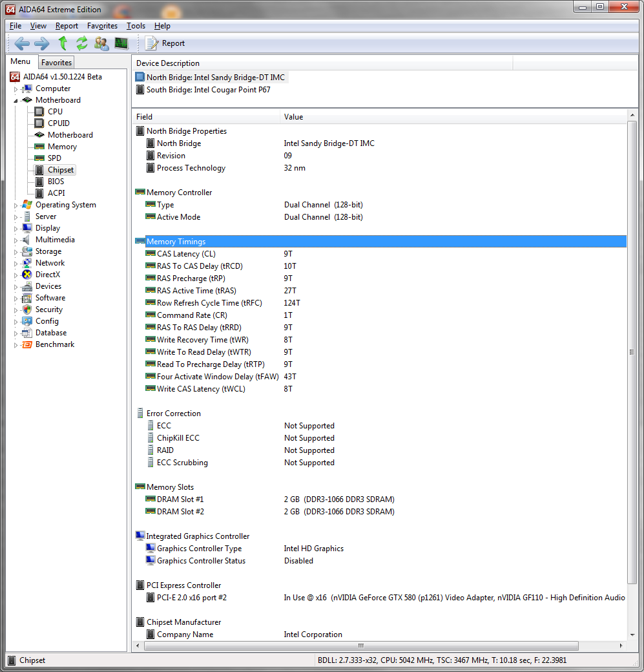Expand the DirectX tree node
Screen dimensions: 644x672
point(16,275)
